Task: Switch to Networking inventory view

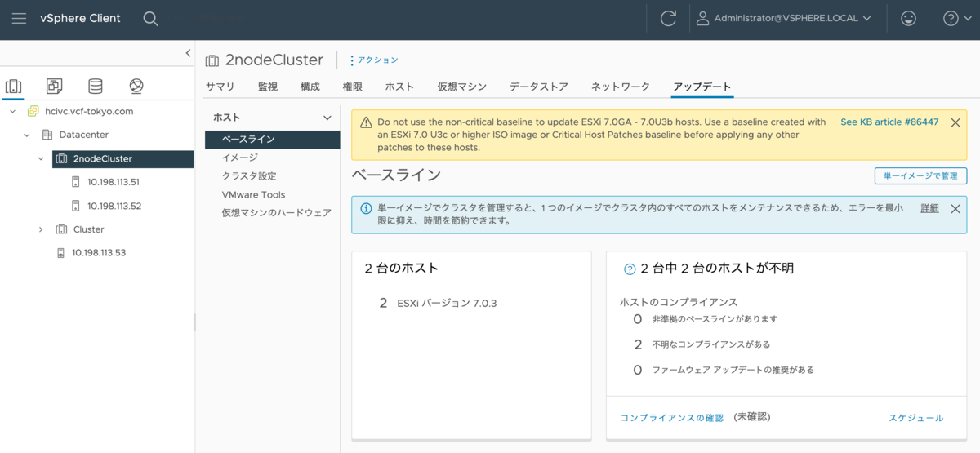Action: [x=136, y=86]
